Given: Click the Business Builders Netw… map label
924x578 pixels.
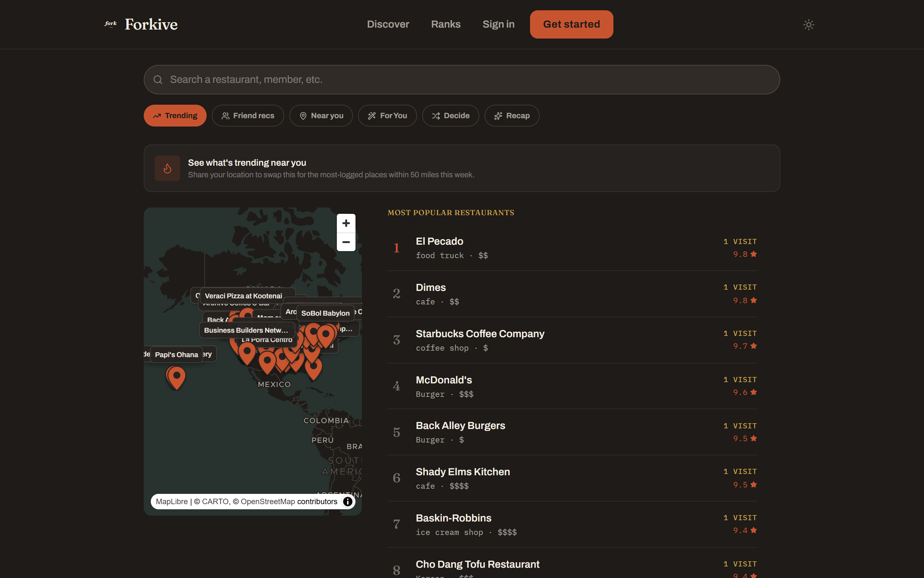Looking at the screenshot, I should [x=246, y=330].
